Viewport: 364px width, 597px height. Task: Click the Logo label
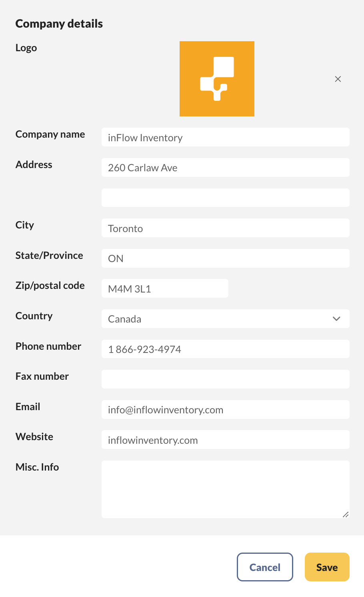click(x=26, y=48)
